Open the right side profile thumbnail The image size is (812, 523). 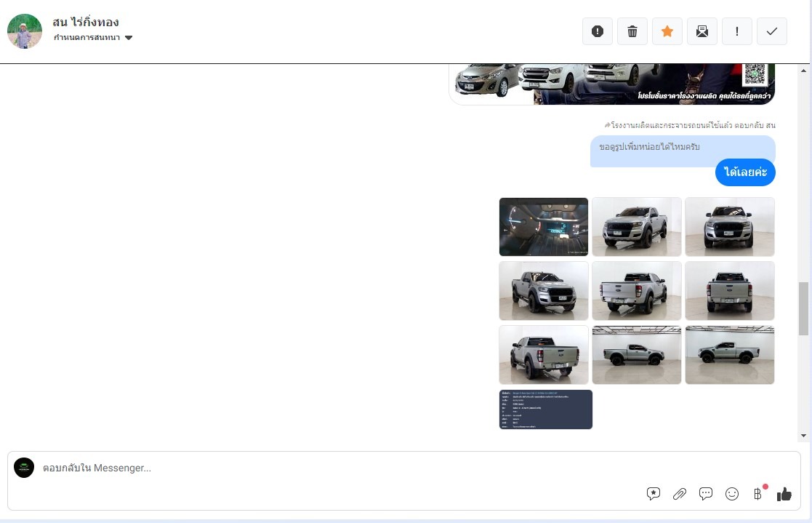coord(637,355)
